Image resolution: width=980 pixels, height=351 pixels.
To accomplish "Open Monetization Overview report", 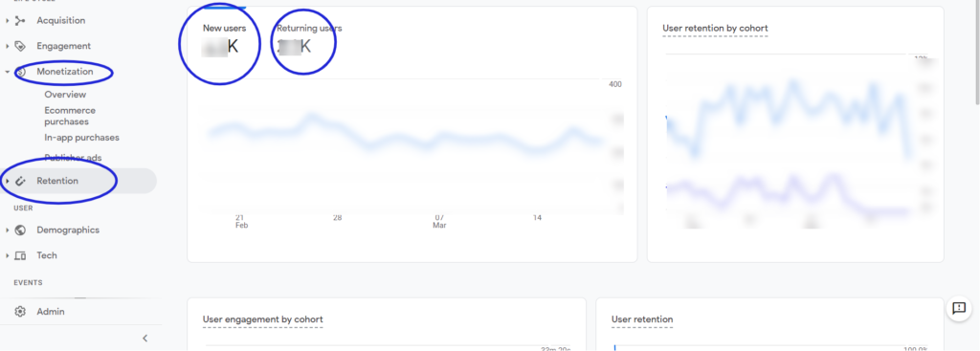I will tap(65, 95).
